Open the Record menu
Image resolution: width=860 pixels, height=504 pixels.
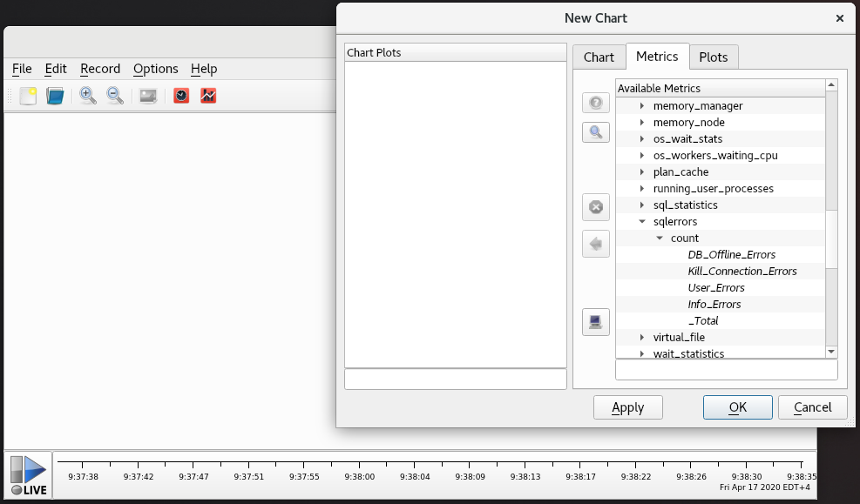(100, 69)
